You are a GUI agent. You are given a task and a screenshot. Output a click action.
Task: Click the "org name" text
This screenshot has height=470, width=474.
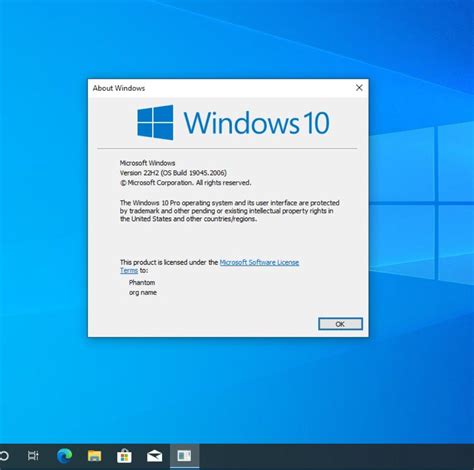(x=143, y=292)
